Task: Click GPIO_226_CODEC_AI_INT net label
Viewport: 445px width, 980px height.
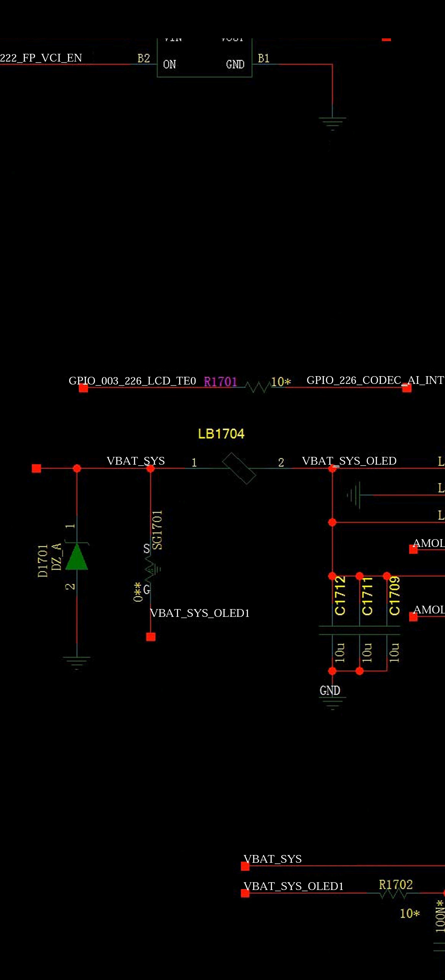Action: pyautogui.click(x=375, y=380)
